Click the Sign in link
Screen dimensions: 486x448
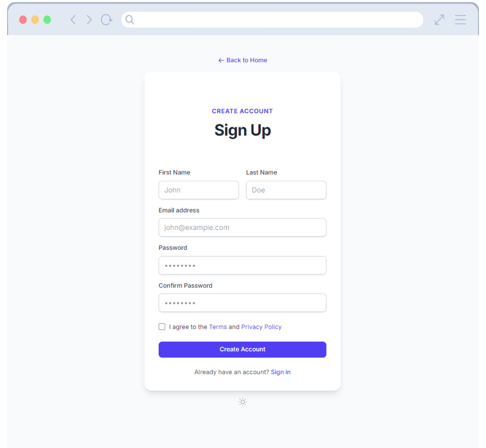click(281, 372)
